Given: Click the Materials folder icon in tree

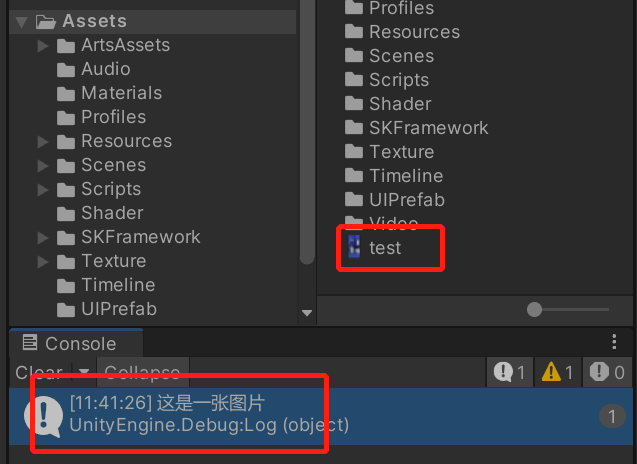Looking at the screenshot, I should pyautogui.click(x=67, y=93).
